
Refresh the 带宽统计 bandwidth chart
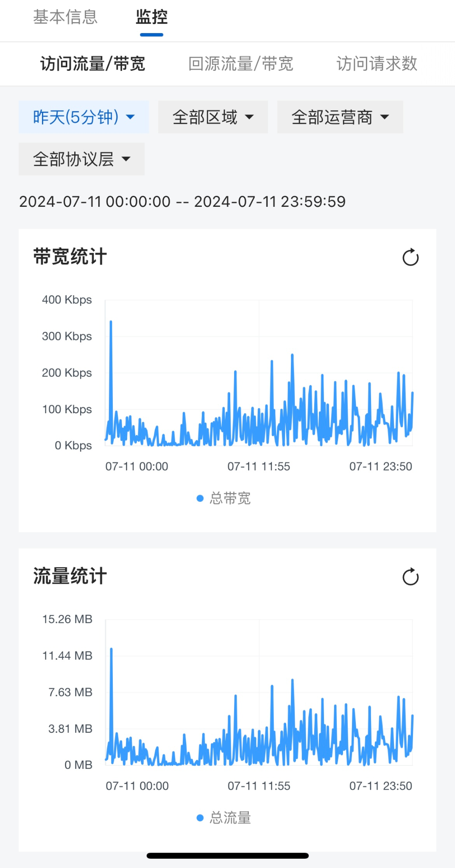click(x=410, y=257)
